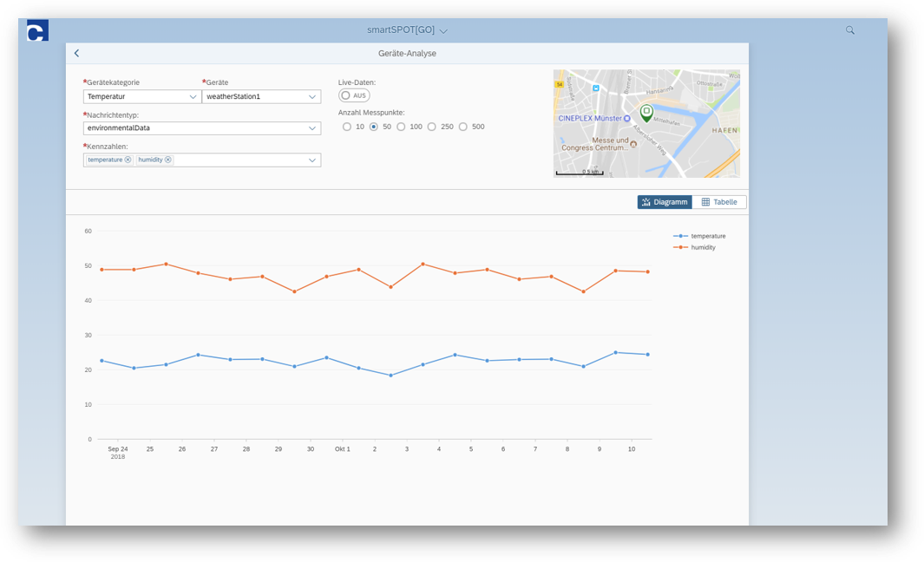Switch to the Tabelle view
Image resolution: width=924 pixels, height=562 pixels.
coord(719,202)
